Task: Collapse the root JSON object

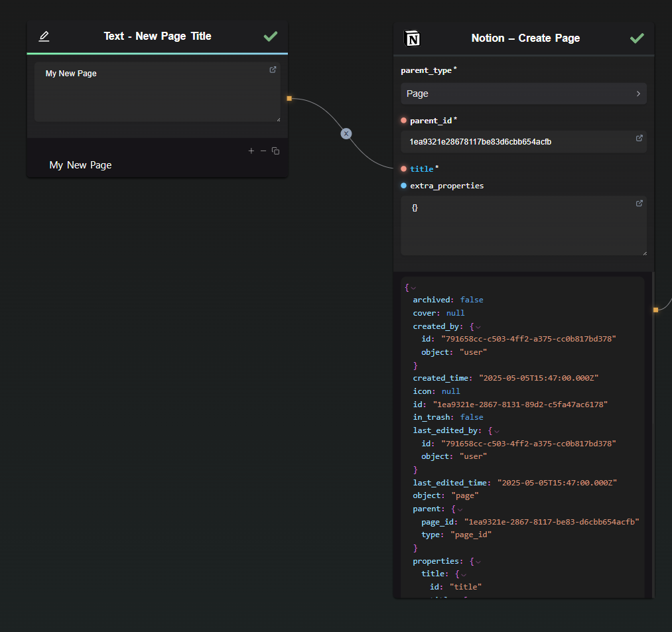Action: 413,288
